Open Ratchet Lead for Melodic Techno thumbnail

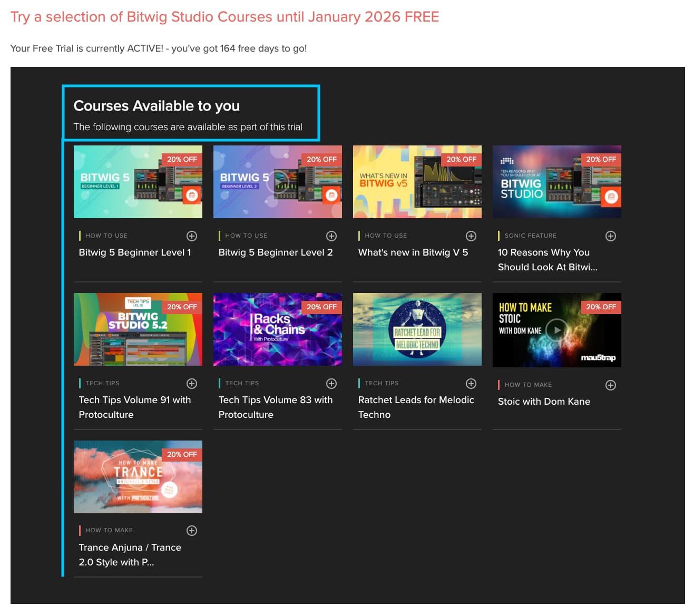(417, 329)
